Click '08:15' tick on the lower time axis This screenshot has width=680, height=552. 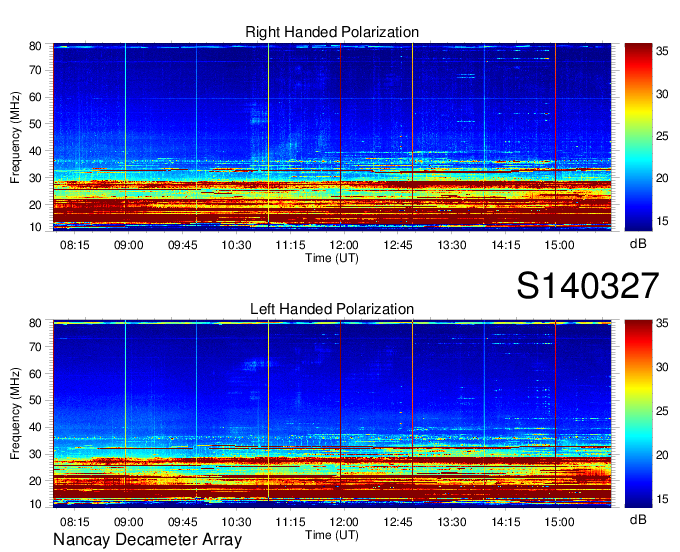(x=75, y=522)
